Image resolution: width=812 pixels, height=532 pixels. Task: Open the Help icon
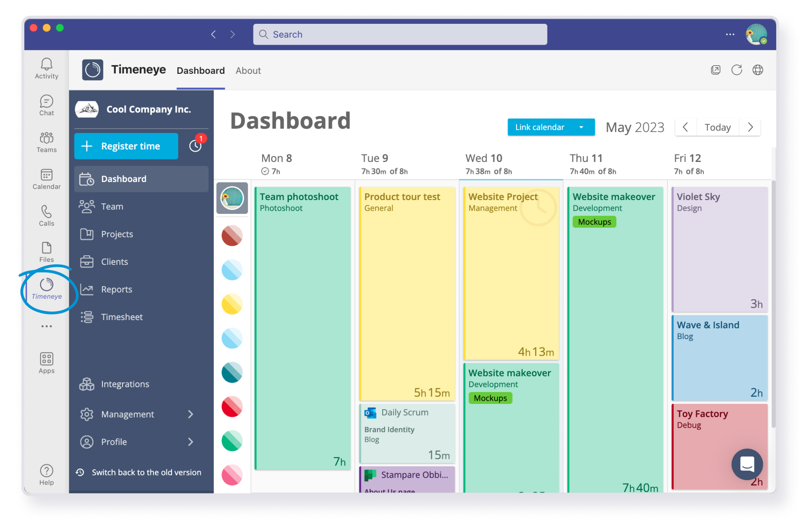(47, 475)
